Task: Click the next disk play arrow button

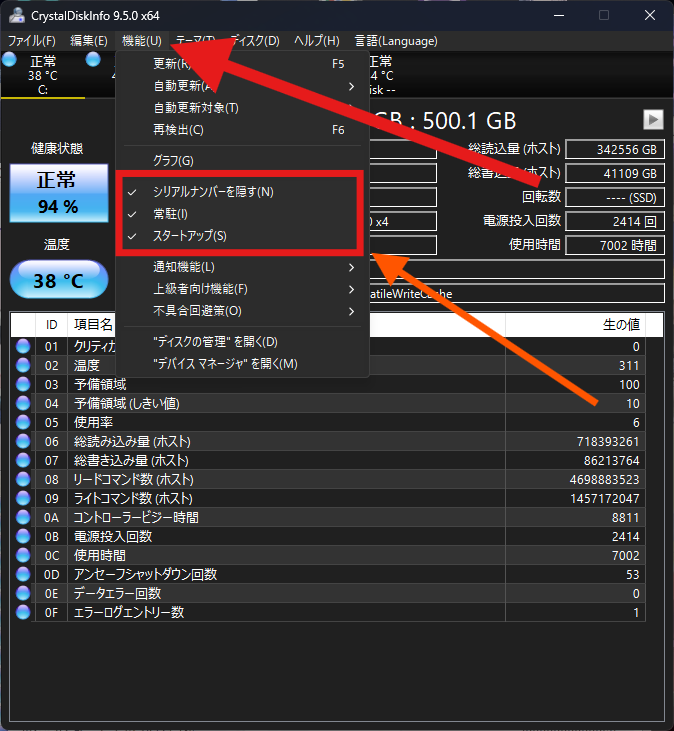Action: pyautogui.click(x=653, y=120)
